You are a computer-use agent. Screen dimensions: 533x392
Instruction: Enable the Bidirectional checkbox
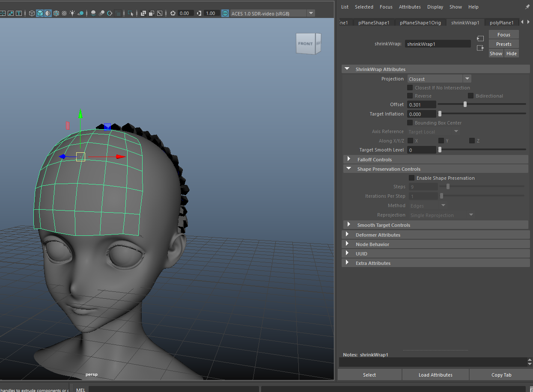[x=470, y=96]
